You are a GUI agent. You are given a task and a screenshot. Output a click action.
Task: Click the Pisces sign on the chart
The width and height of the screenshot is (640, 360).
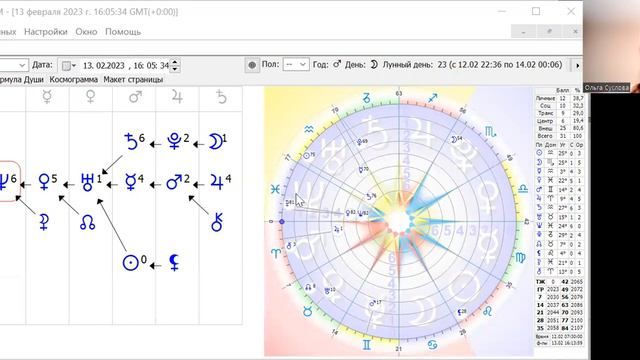[x=275, y=189]
